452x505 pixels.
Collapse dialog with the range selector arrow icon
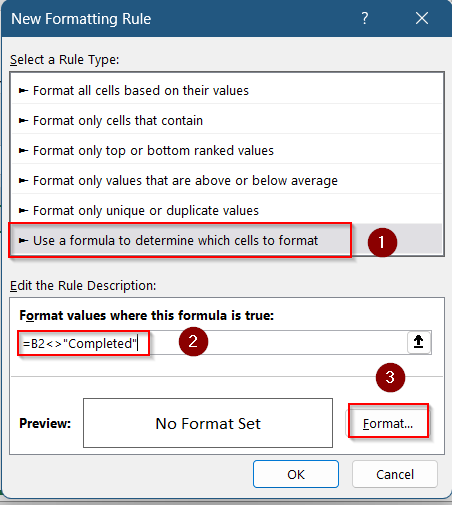click(x=419, y=342)
